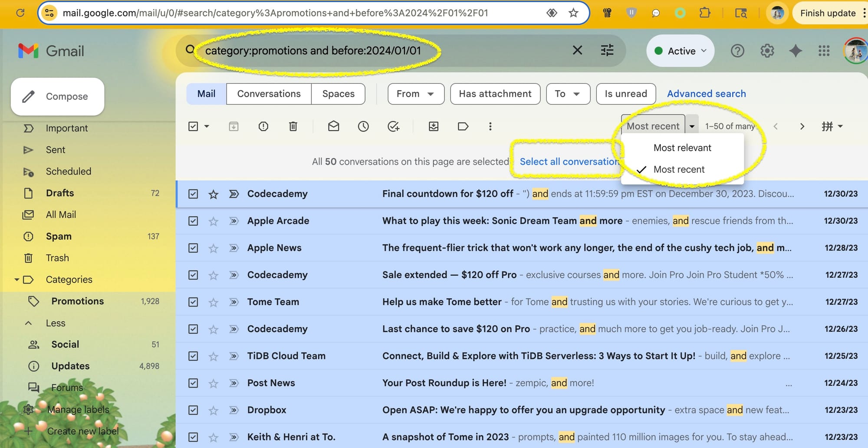Open the browser Extensions puzzle icon
868x448 pixels.
(x=705, y=13)
